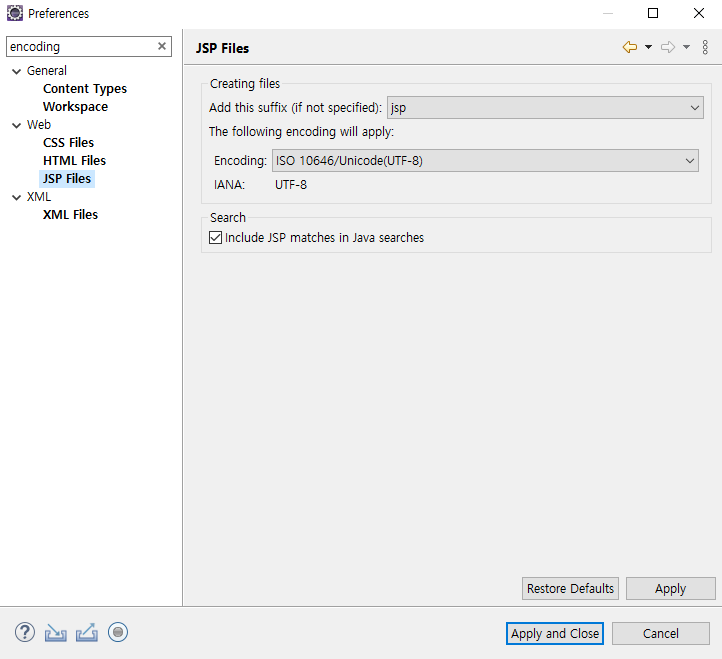The image size is (722, 659).
Task: Close the Preferences window
Action: (699, 13)
